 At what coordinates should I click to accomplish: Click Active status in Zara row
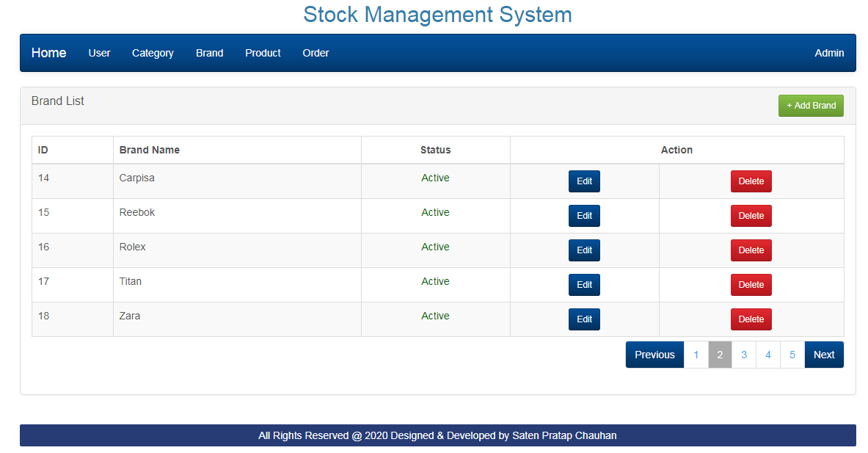435,316
